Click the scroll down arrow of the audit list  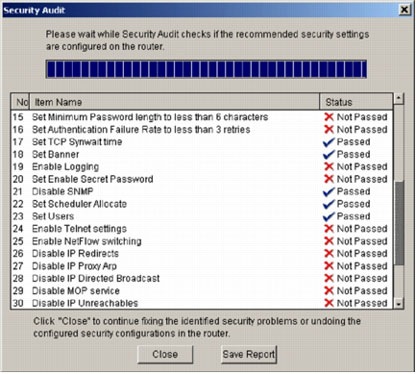399,304
